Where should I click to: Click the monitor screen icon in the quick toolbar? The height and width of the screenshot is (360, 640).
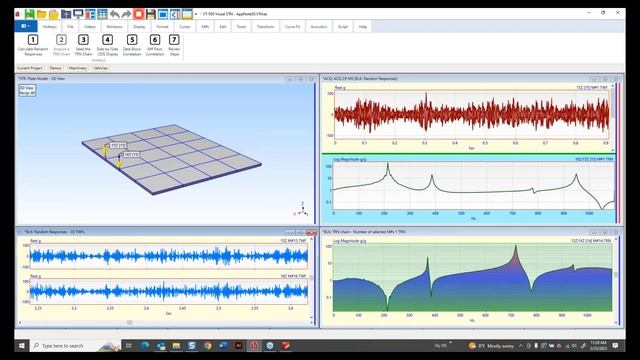(78, 14)
